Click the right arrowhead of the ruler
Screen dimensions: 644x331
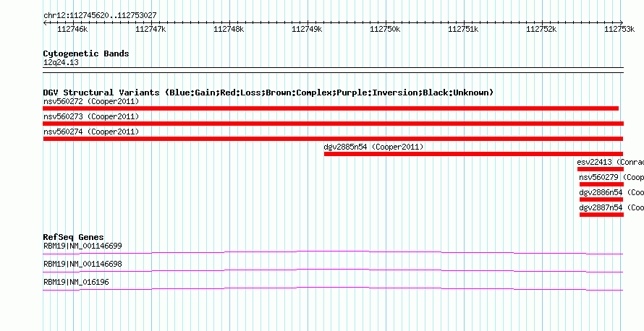[x=622, y=22]
